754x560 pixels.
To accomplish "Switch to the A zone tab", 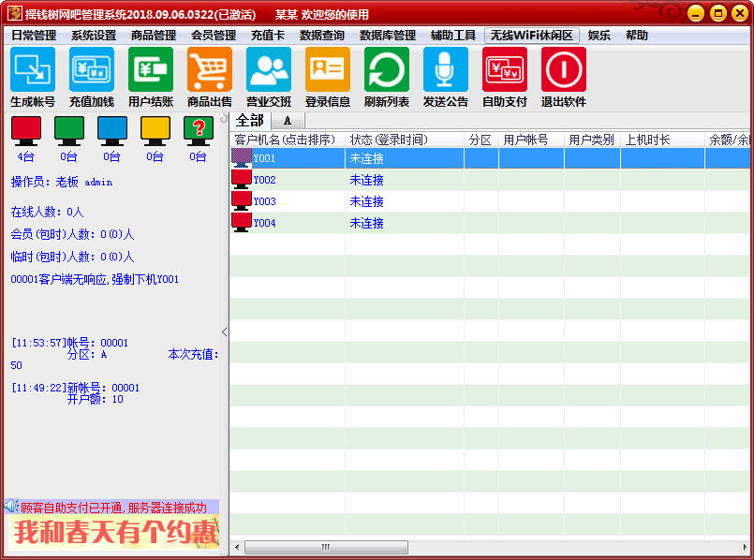I will pyautogui.click(x=288, y=121).
